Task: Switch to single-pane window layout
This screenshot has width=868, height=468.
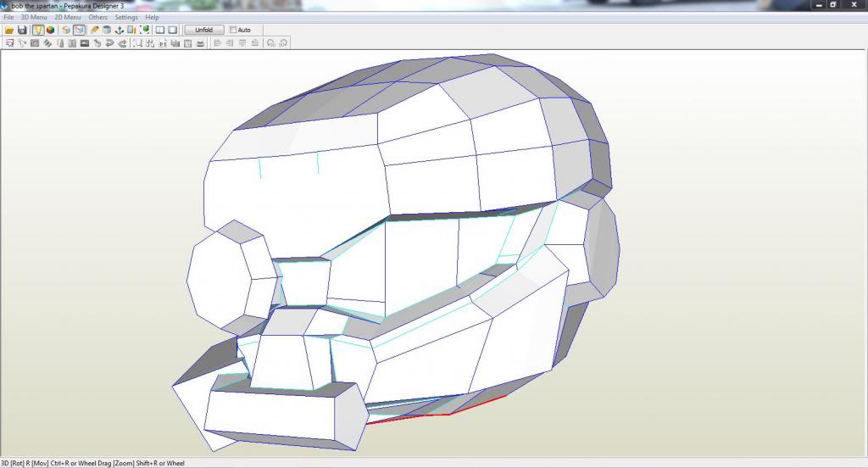Action: coord(173,30)
